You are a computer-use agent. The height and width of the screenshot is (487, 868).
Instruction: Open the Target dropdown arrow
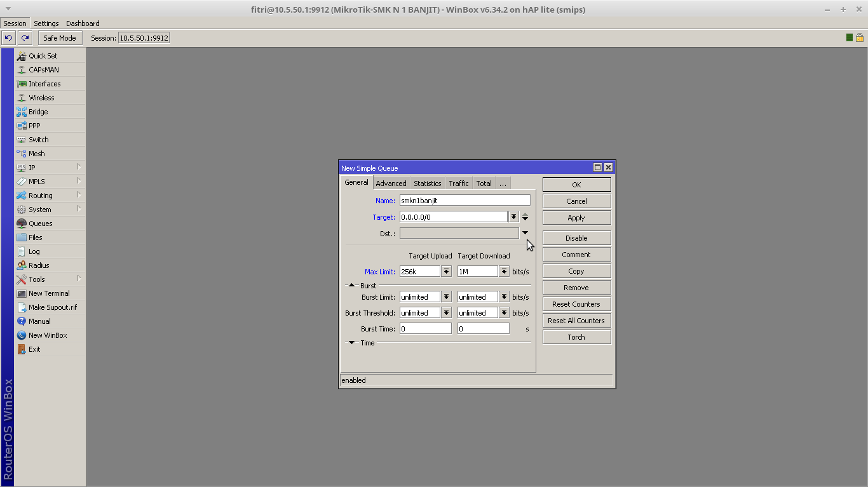[x=513, y=217]
